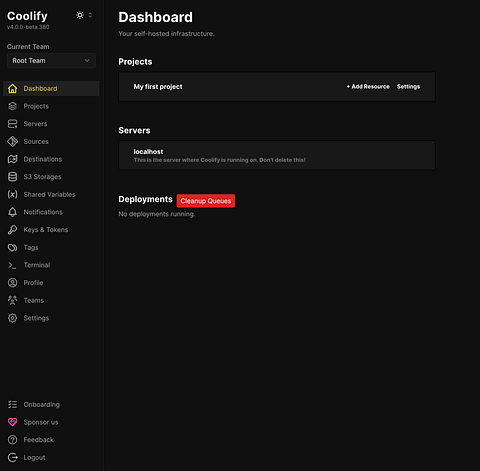480x471 pixels.
Task: Click + Add Resource on My first project
Action: coord(368,87)
